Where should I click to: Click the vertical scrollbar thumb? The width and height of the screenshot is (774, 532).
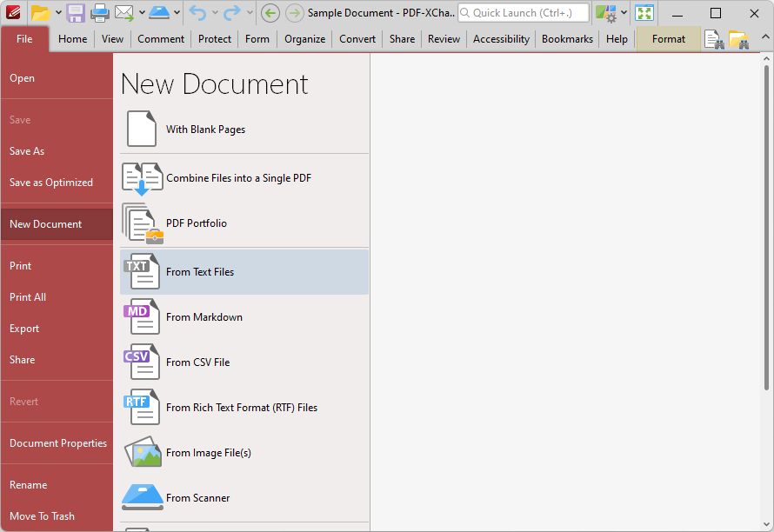[x=766, y=227]
